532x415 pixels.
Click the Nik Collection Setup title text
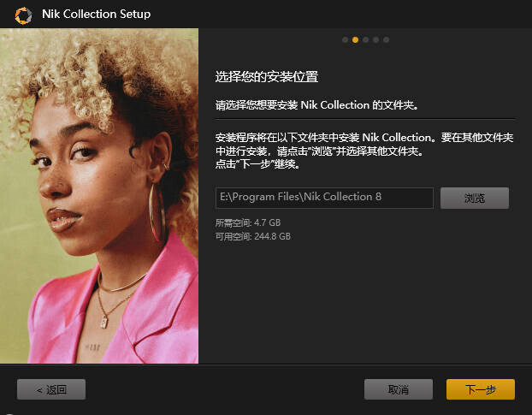[97, 14]
